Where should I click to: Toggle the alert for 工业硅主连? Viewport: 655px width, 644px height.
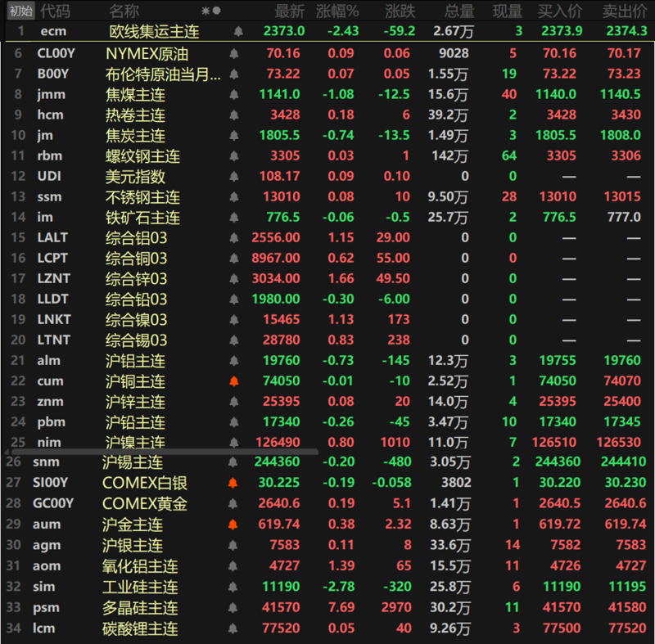pos(233,586)
